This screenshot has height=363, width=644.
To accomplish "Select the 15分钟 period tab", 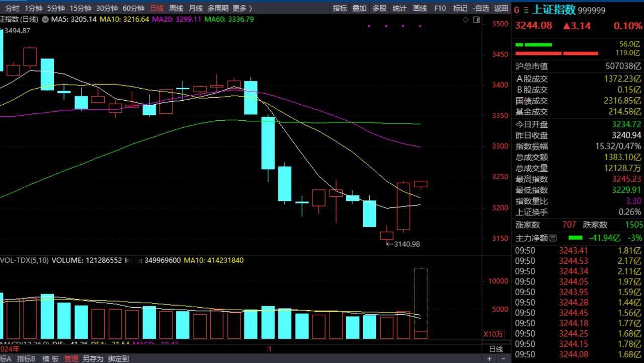I will pos(80,8).
